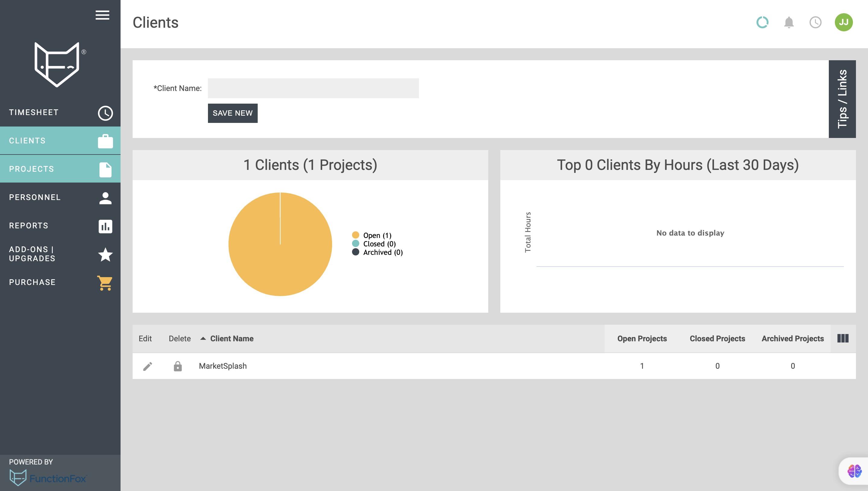Open the JJ user avatar menu
The image size is (868, 491).
click(x=843, y=23)
